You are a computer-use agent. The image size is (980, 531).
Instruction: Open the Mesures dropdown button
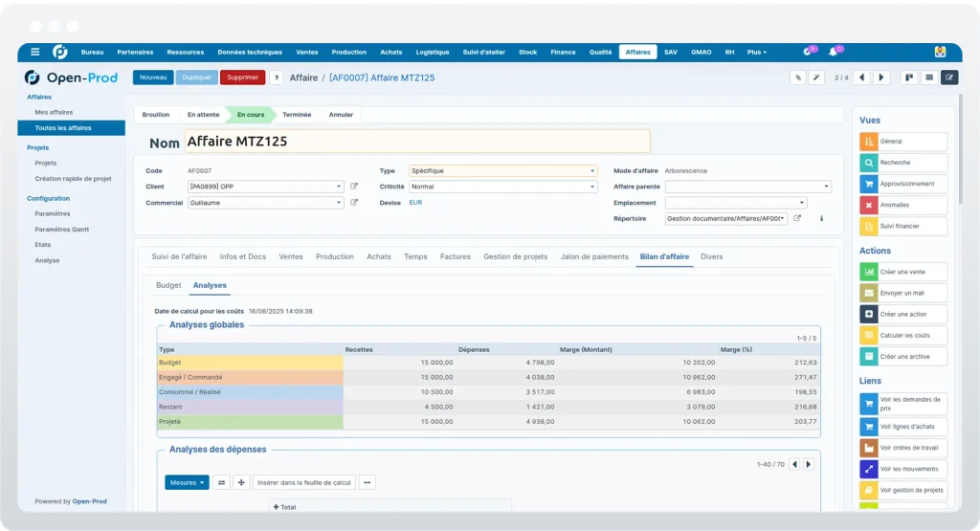(187, 482)
